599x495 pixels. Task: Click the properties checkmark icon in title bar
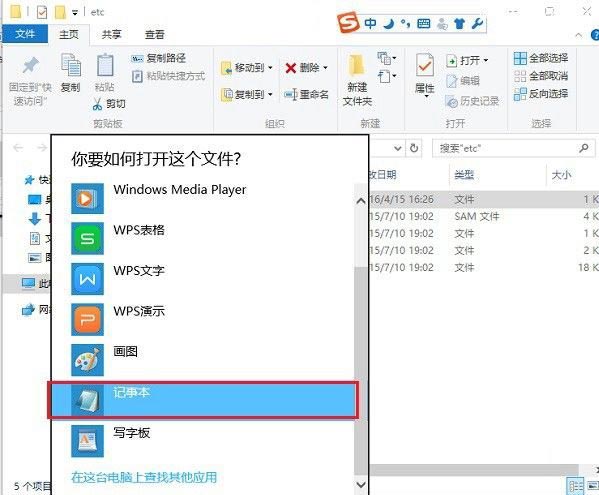pyautogui.click(x=42, y=12)
